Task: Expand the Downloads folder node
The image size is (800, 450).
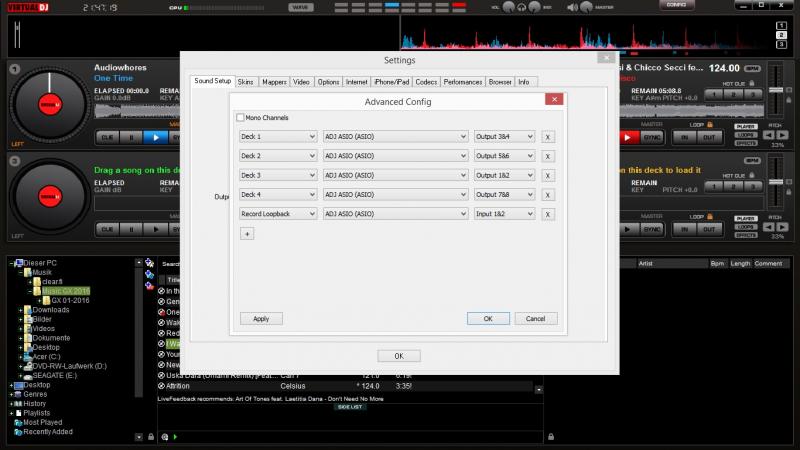Action: pos(21,310)
